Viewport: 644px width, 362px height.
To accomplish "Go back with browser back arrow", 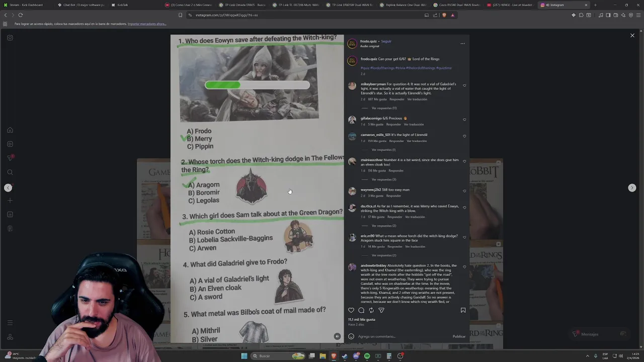I will tap(6, 15).
